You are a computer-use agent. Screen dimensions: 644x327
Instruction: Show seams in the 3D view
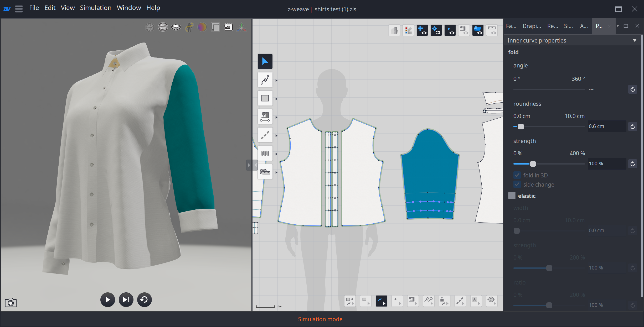pos(228,27)
